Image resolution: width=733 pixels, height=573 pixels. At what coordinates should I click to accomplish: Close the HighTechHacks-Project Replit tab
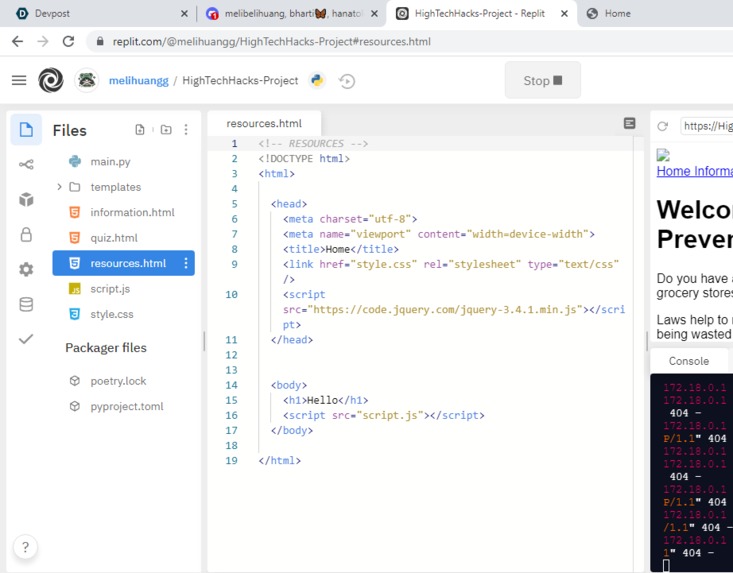(564, 14)
